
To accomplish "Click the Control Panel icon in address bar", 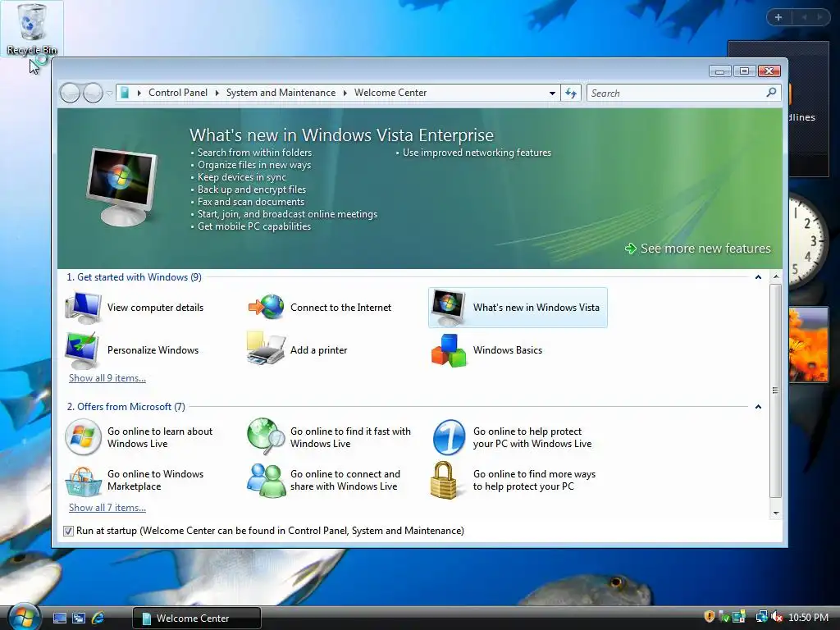I will [125, 93].
